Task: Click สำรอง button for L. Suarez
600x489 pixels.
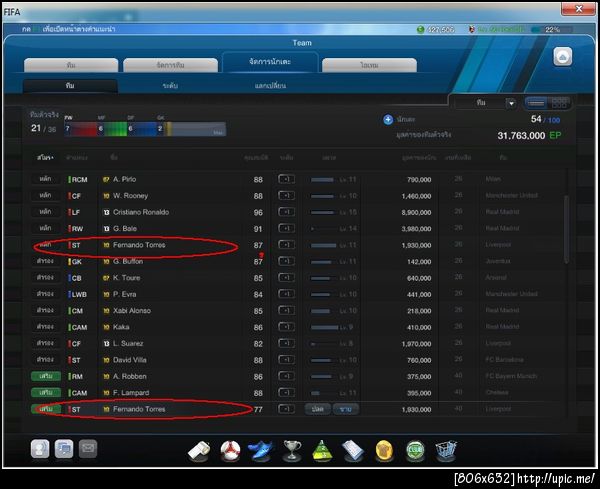Action: click(46, 344)
